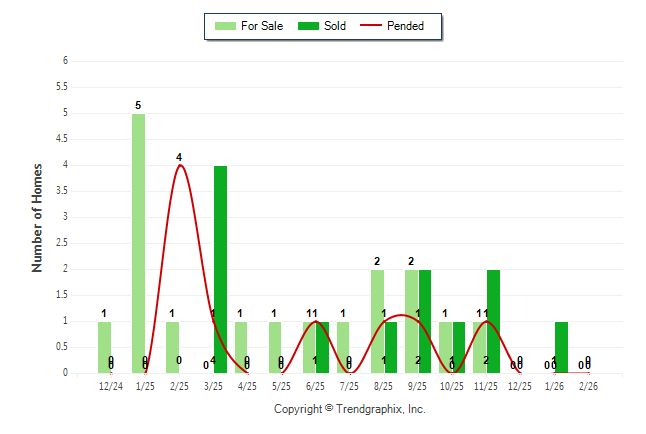Click the Trendgraphix, Inc. copyright text
This screenshot has height=434, width=646.
[x=350, y=409]
